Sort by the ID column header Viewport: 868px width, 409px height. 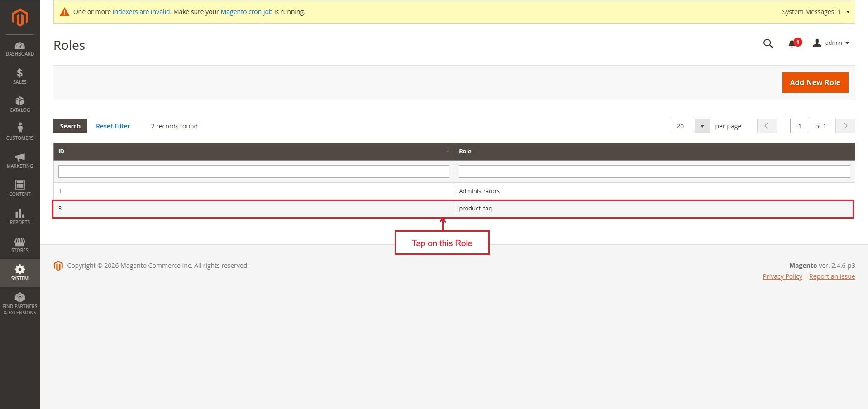[x=253, y=151]
